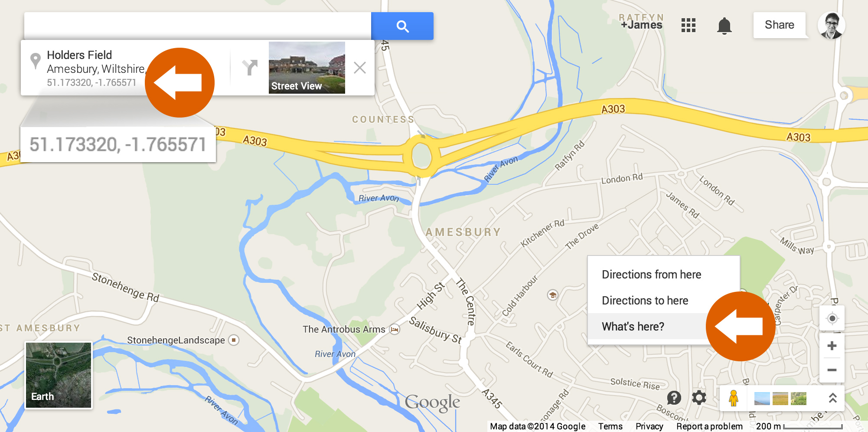This screenshot has width=868, height=432.
Task: Click the Share button
Action: [x=779, y=25]
